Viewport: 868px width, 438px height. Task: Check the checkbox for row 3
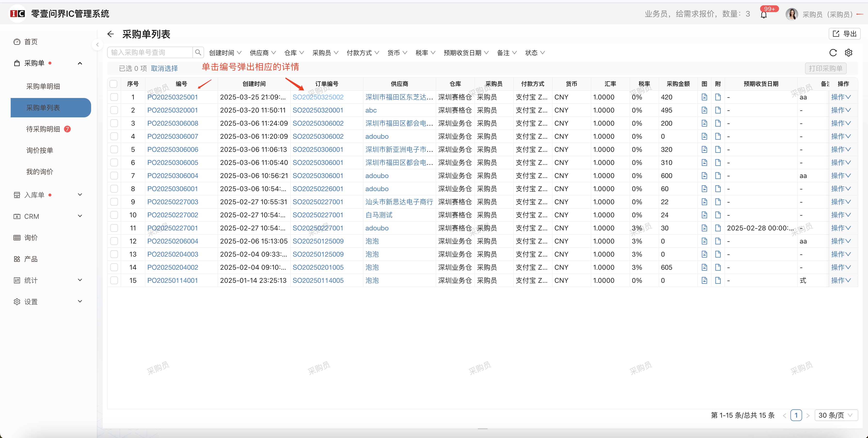pyautogui.click(x=114, y=123)
